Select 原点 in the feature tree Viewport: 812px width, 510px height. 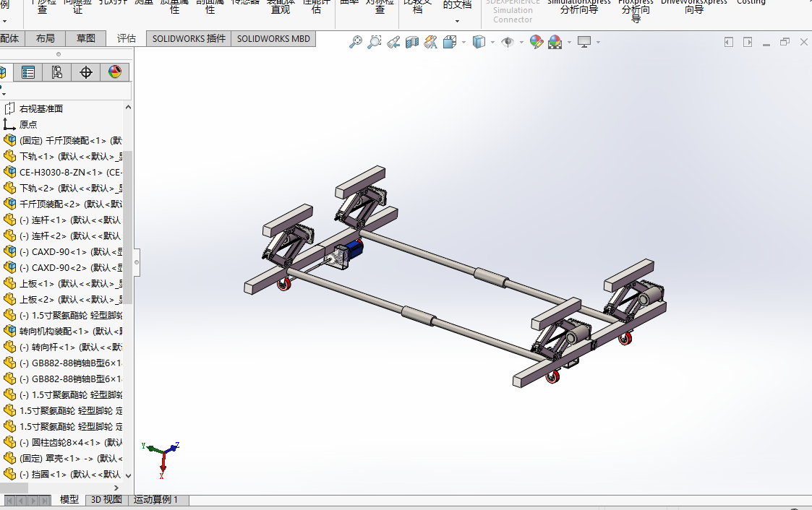point(28,125)
